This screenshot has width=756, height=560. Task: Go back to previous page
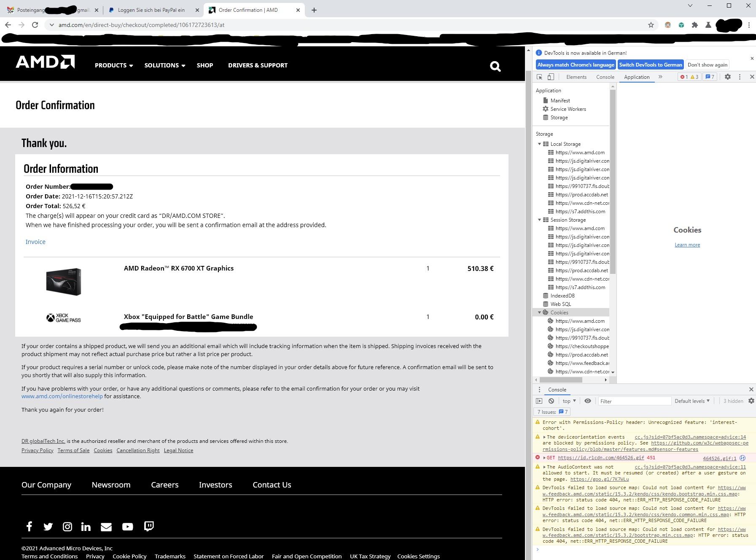[x=8, y=25]
